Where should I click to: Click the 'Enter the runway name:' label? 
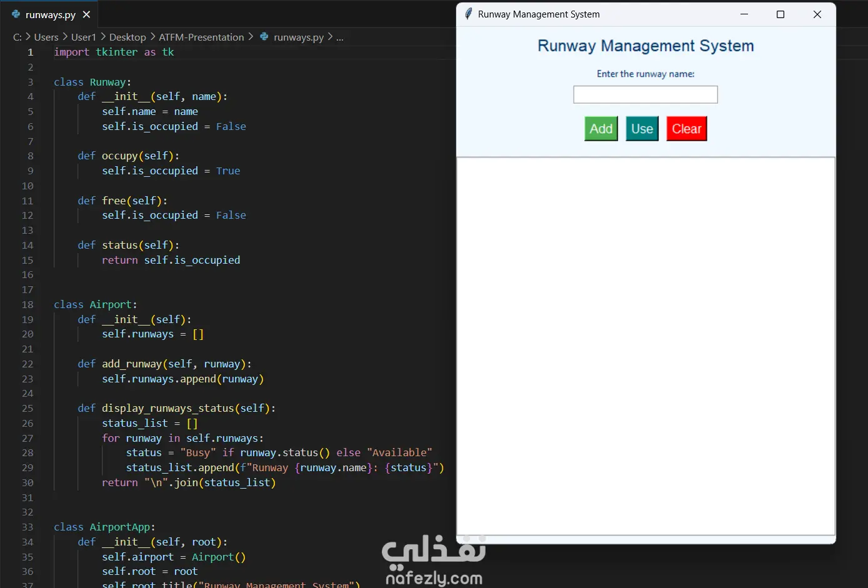(x=646, y=74)
